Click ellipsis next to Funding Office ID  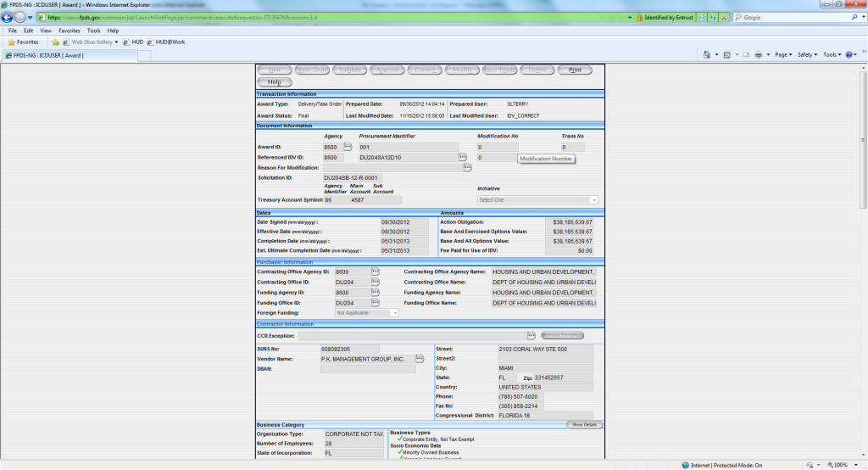376,303
